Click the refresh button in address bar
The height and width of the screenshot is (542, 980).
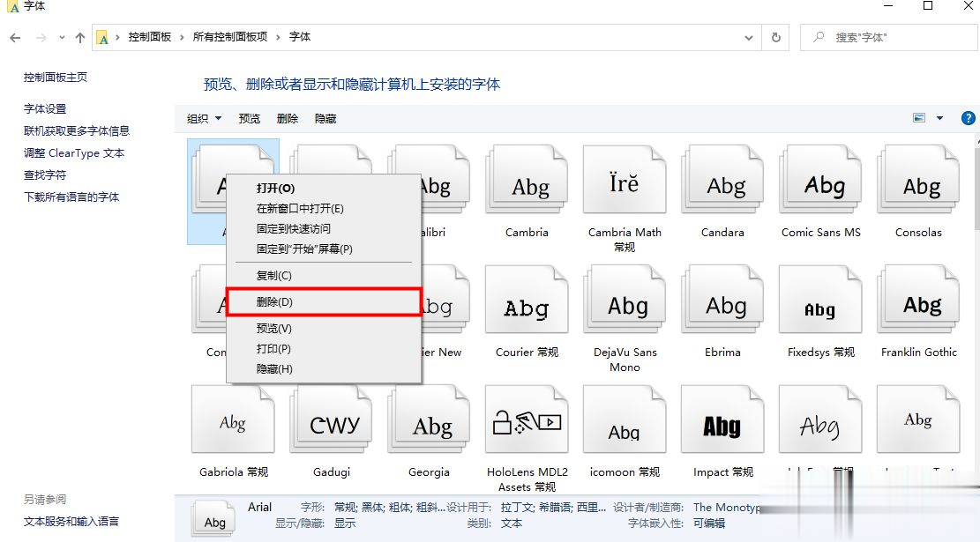[775, 38]
